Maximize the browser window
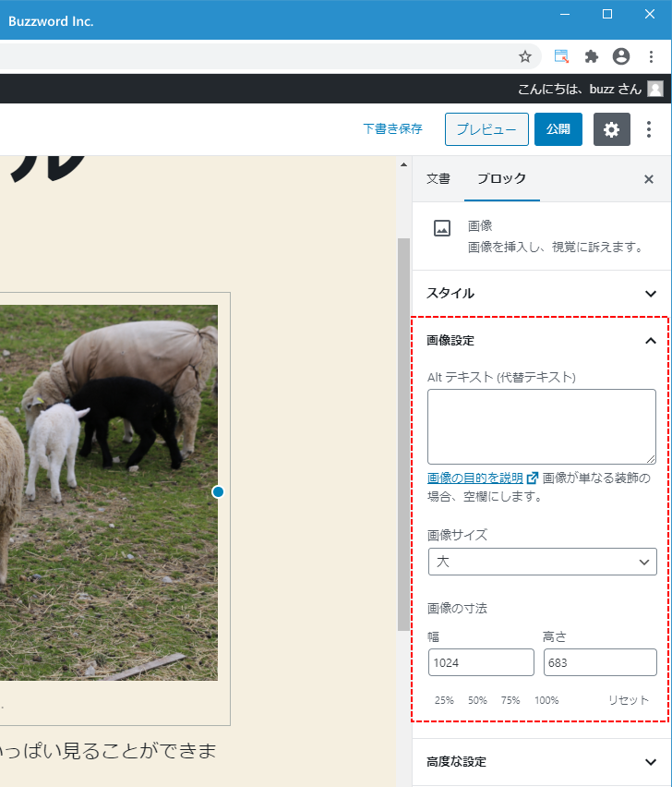The image size is (672, 787). click(606, 15)
